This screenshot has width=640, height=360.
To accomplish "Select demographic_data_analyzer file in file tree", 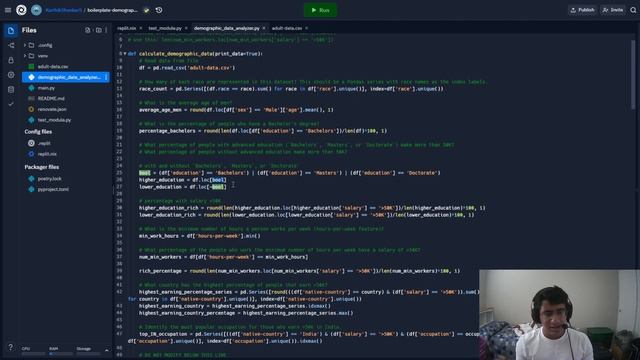I will 66,77.
